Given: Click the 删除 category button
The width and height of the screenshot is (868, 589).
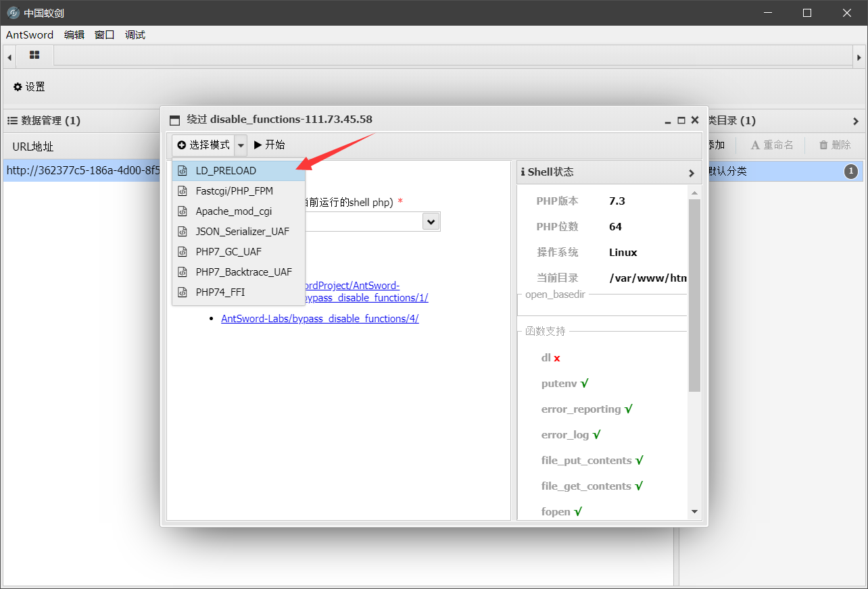Looking at the screenshot, I should pos(835,145).
